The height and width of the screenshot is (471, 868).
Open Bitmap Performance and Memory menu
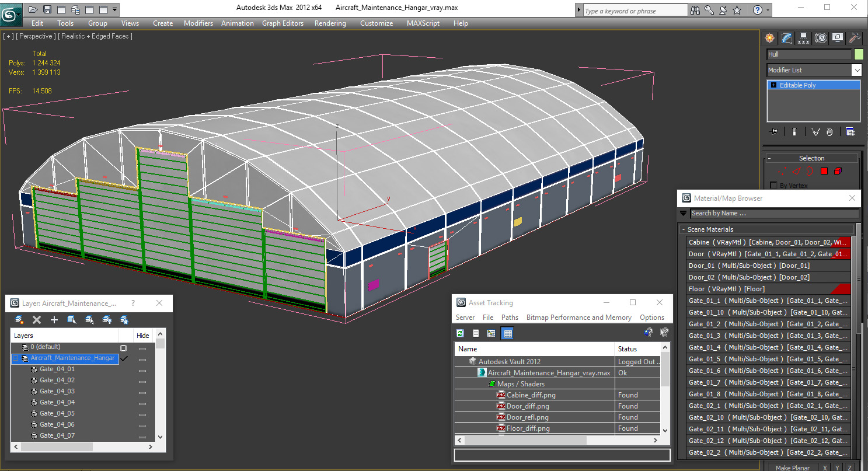[579, 318]
